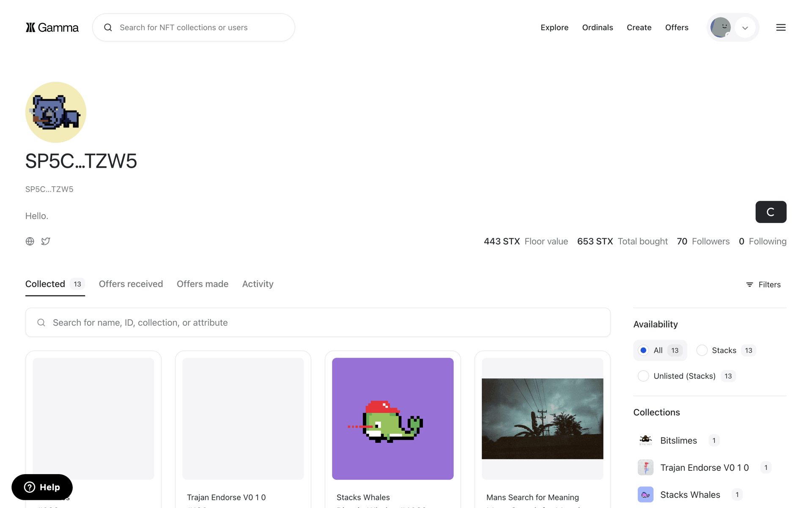Screen dimensions: 812x508
Task: Click the SP5C...TZW5 profile name heading
Action: (x=81, y=161)
